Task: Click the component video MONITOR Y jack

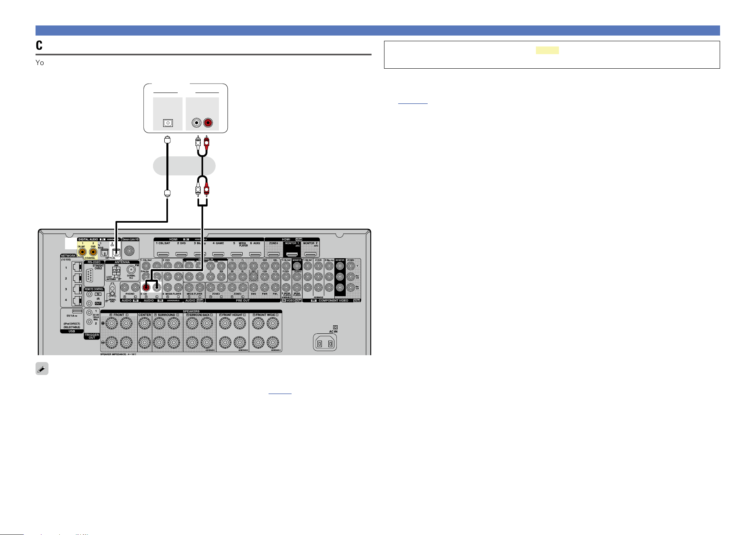Action: pos(340,265)
